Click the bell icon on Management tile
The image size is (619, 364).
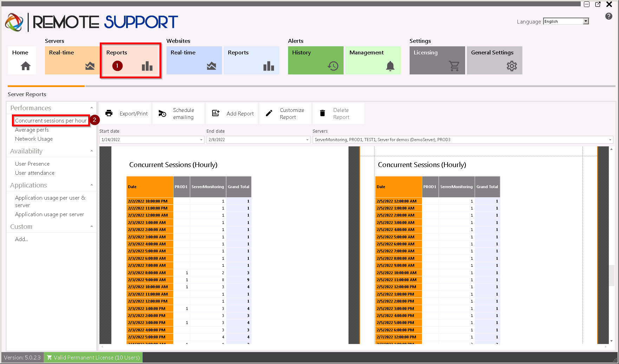point(390,66)
